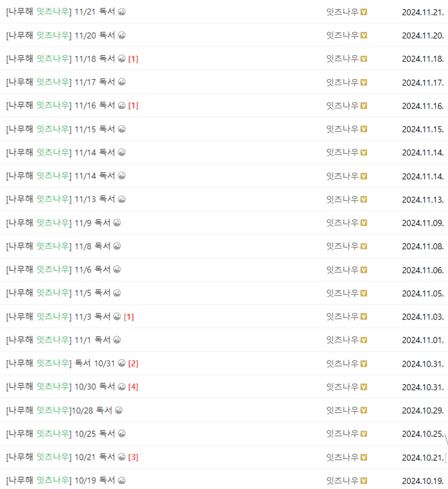The width and height of the screenshot is (448, 489).
Task: Click the image icon beside 11/20 독서
Action: point(122,35)
